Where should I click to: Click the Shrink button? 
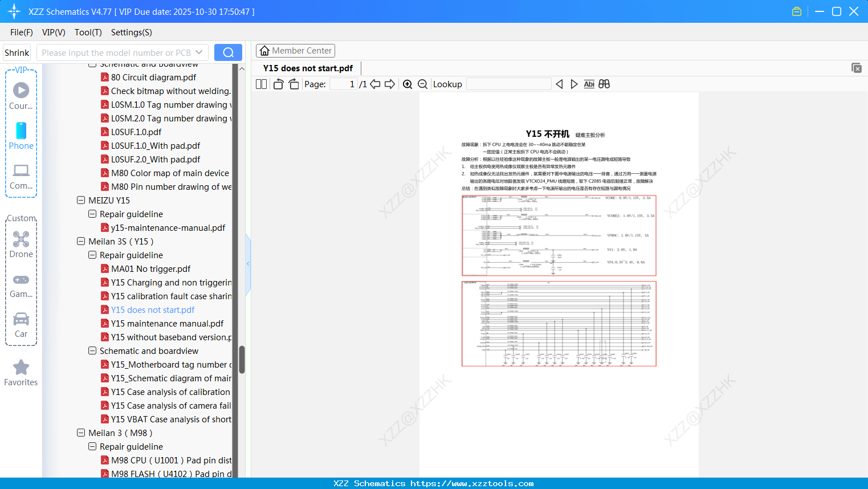click(x=17, y=52)
